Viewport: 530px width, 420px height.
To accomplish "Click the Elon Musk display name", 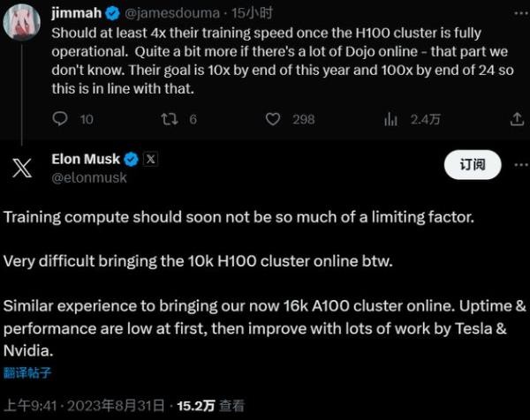I will (84, 160).
